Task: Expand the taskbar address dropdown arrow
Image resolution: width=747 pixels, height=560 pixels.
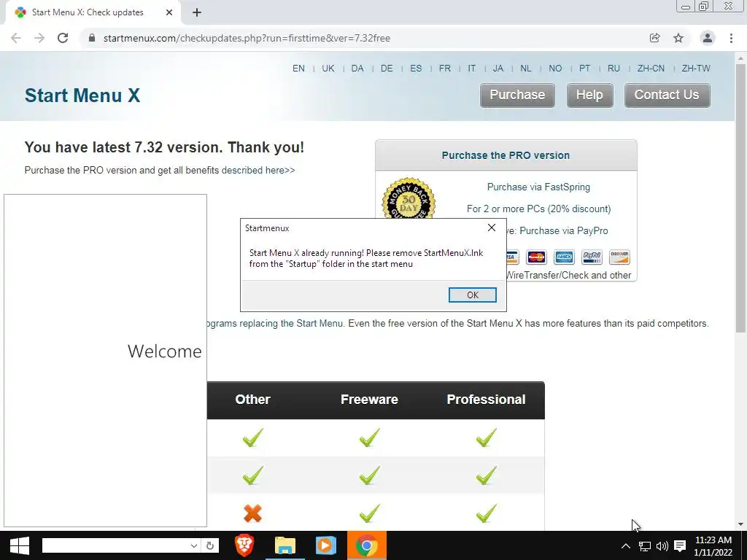Action: (x=194, y=545)
